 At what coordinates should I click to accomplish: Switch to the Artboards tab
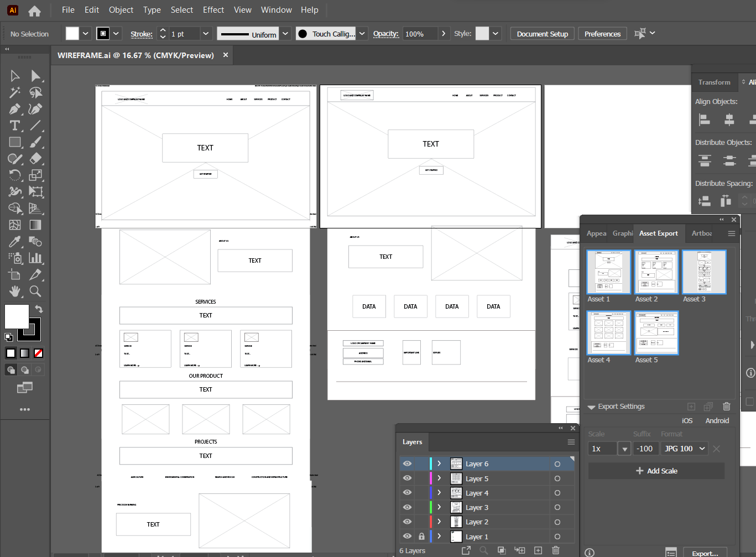[x=702, y=233]
